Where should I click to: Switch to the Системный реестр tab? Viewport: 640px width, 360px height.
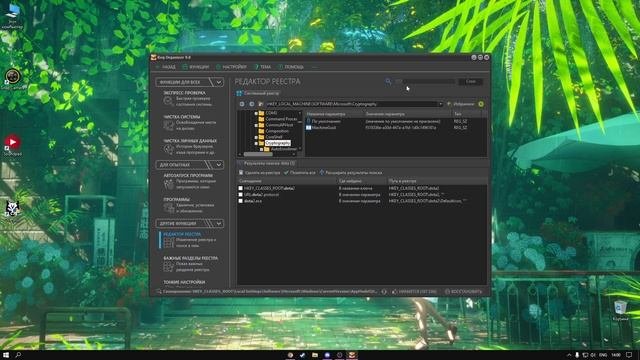click(258, 93)
